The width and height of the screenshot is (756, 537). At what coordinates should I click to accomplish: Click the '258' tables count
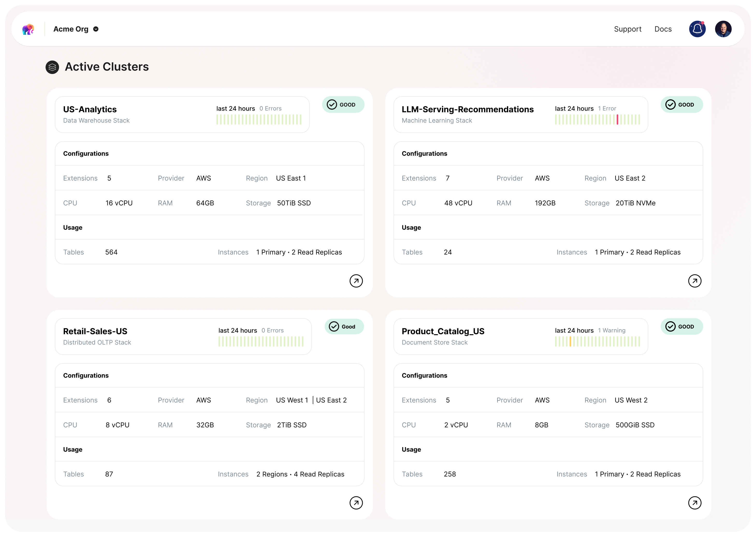(x=449, y=474)
